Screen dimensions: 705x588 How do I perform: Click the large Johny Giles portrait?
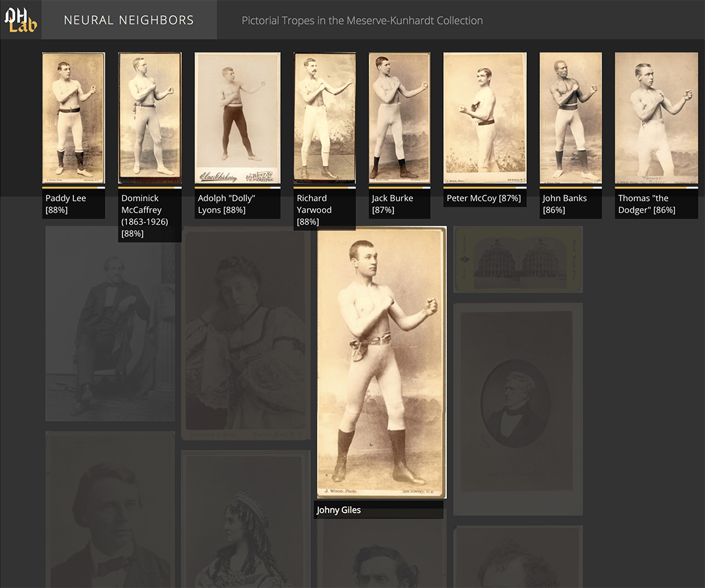coord(381,362)
